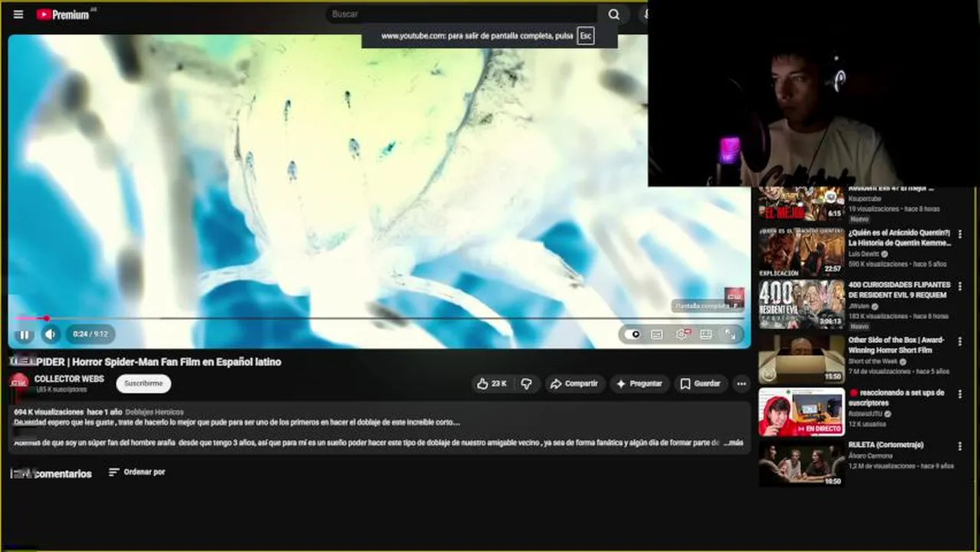This screenshot has width=980, height=552.
Task: Open Short of the Week channel
Action: click(x=873, y=361)
